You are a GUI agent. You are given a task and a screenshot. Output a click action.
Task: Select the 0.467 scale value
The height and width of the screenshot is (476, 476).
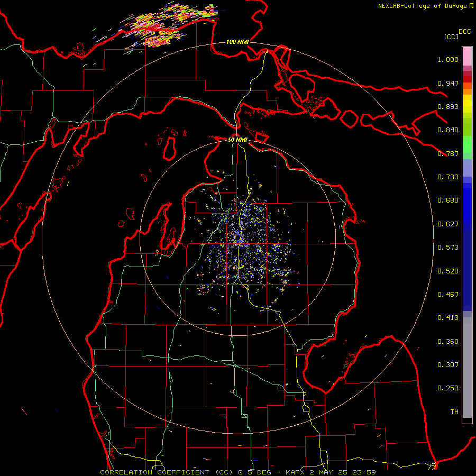pos(448,295)
